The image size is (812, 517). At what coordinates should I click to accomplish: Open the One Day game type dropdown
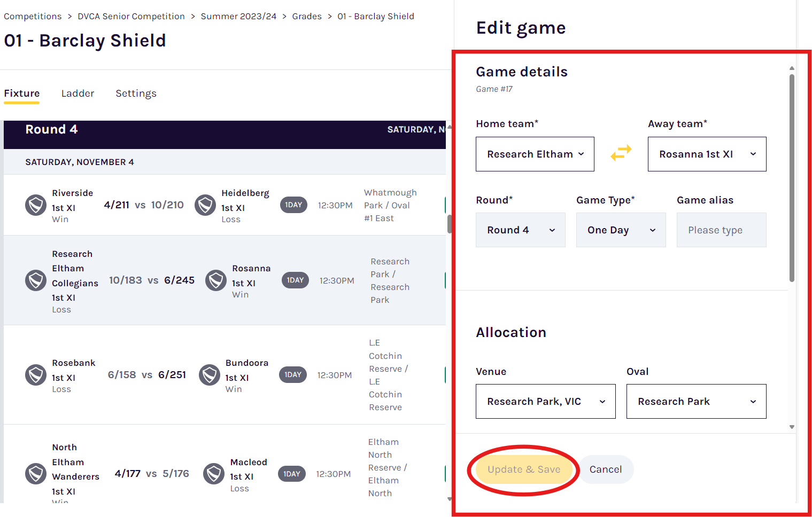(621, 230)
